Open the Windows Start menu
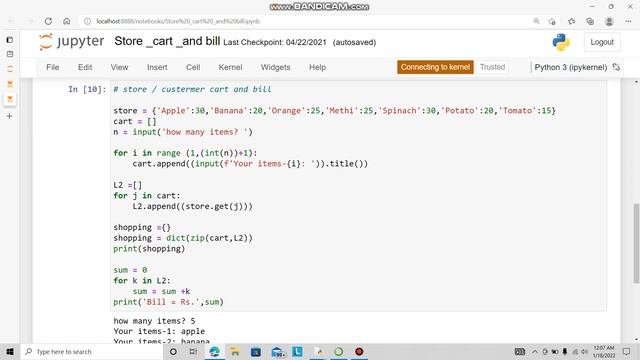Screen dimensions: 640x360 pos(10,351)
